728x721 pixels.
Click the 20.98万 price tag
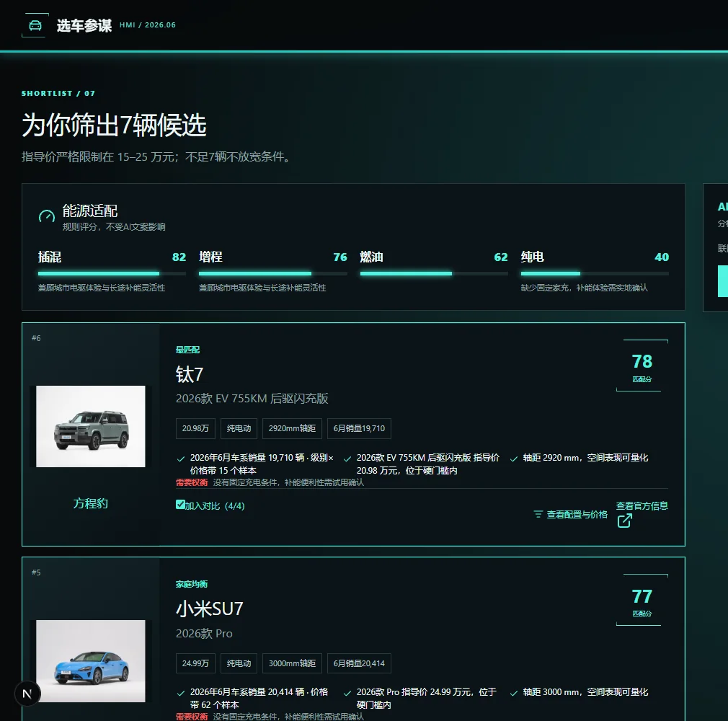coord(195,428)
